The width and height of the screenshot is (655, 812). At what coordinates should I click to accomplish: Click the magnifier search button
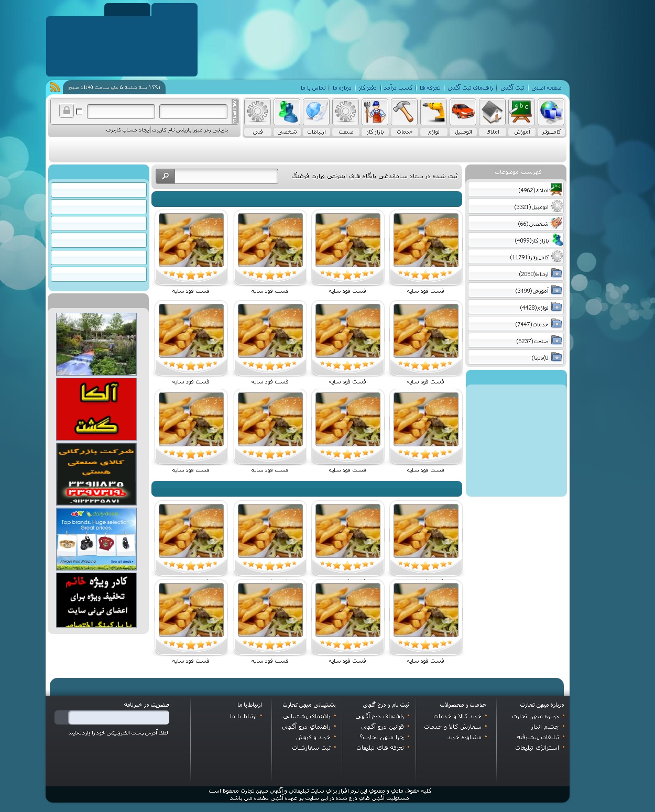(165, 176)
